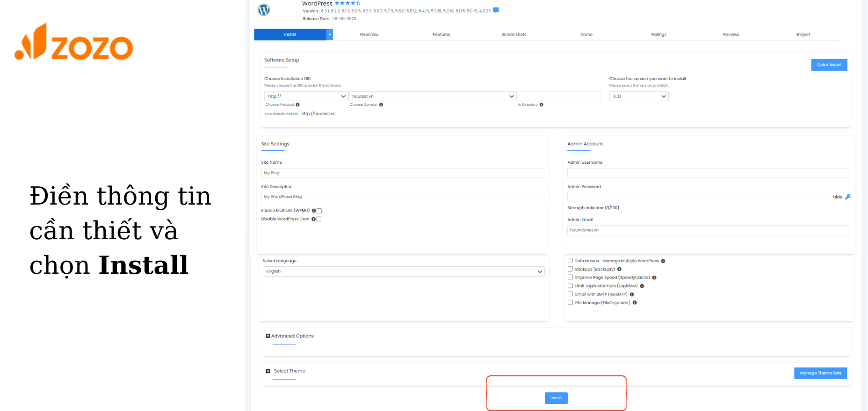Click the info icon for File Manager (FileOrganizer)
Viewport: 868px width, 411px height.
point(635,303)
